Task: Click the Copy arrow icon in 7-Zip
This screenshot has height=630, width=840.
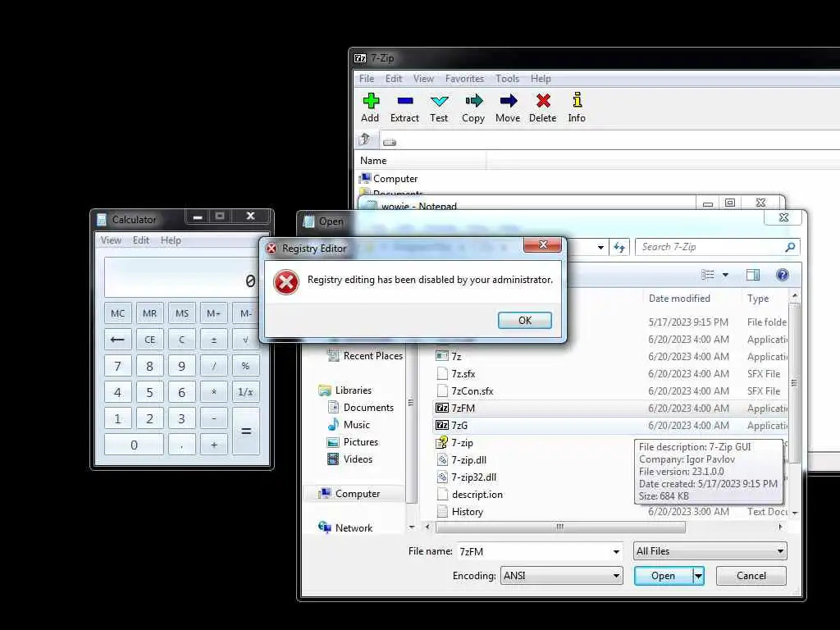Action: point(473,101)
